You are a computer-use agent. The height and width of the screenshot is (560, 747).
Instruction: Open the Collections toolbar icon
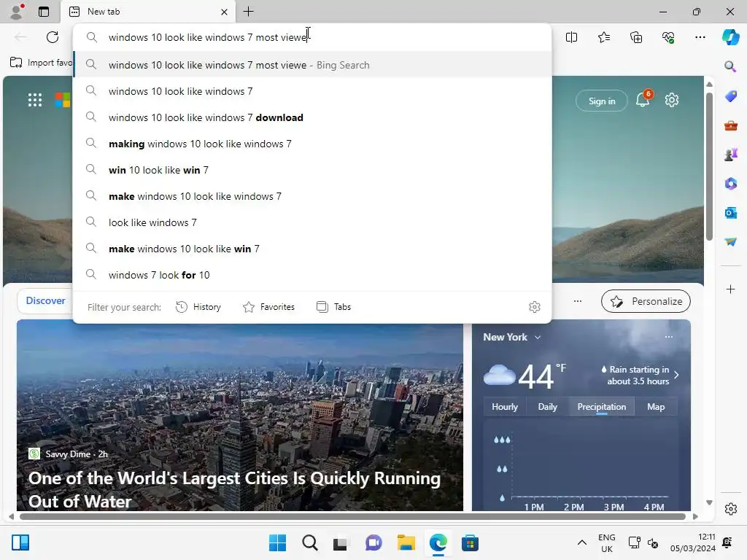click(636, 37)
